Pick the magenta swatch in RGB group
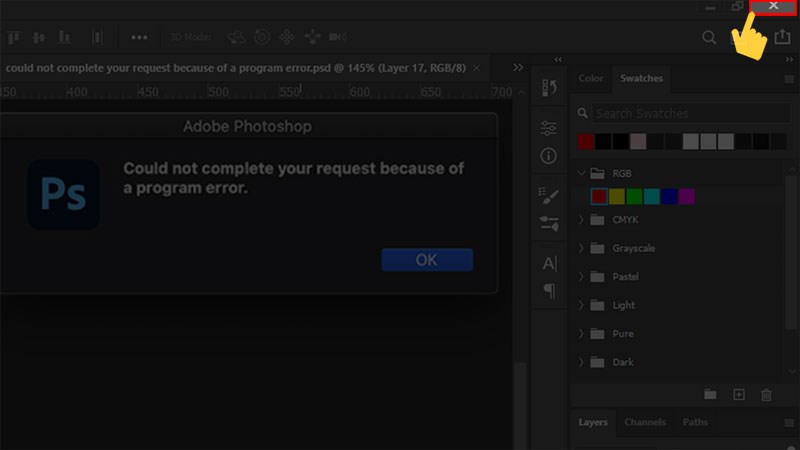 point(687,196)
